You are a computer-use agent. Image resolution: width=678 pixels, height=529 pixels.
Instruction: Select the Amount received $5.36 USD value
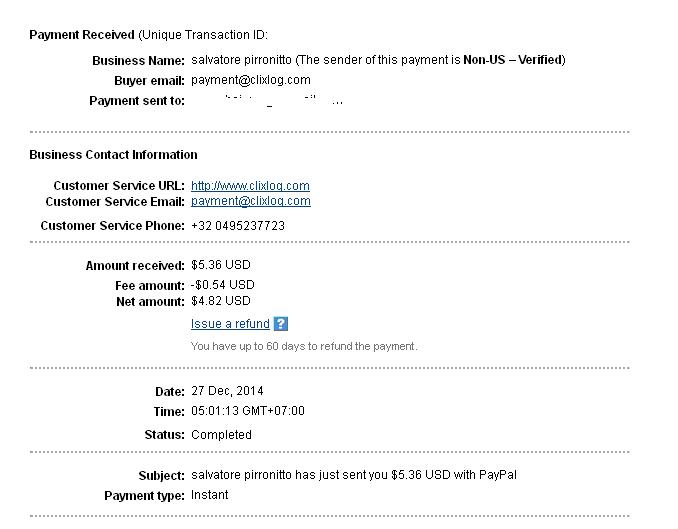221,266
